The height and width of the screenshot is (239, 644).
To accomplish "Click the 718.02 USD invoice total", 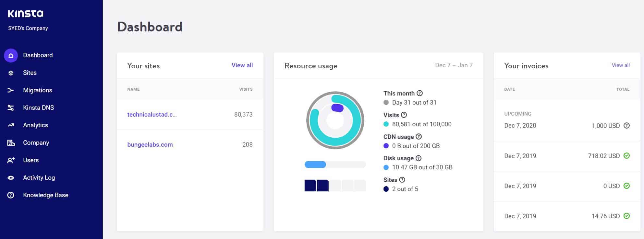I will [604, 156].
